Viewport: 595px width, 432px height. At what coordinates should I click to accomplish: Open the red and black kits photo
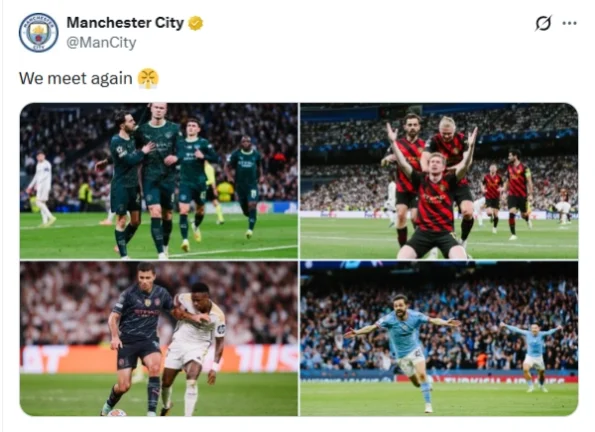439,181
